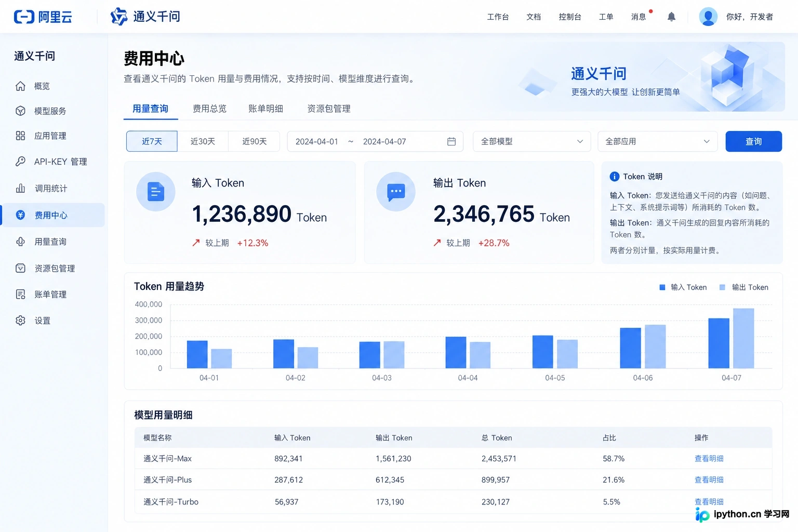Click the 612,345 output token cell
The width and height of the screenshot is (798, 532).
pyautogui.click(x=390, y=480)
